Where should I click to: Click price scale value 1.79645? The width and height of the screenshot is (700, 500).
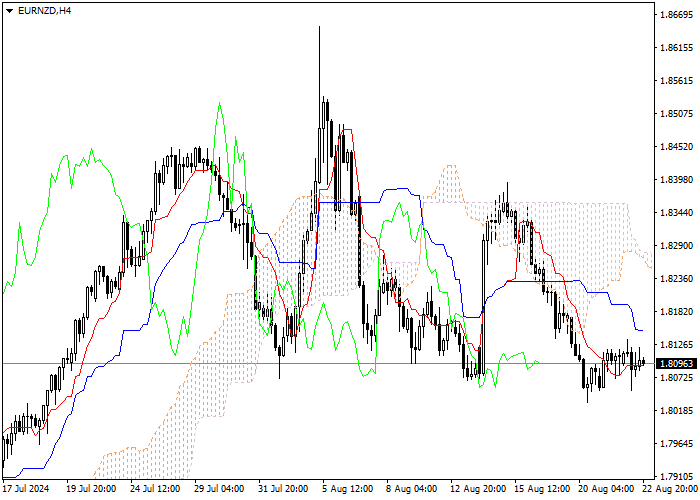[676, 444]
